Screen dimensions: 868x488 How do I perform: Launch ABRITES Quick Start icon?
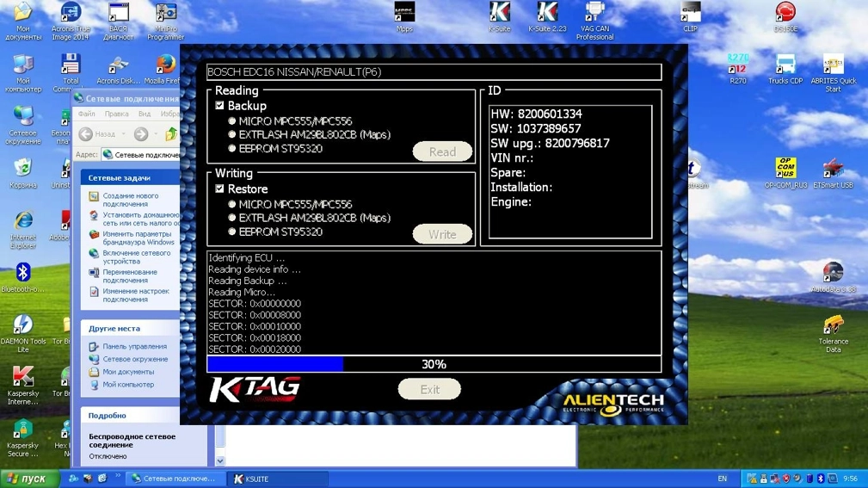(833, 73)
